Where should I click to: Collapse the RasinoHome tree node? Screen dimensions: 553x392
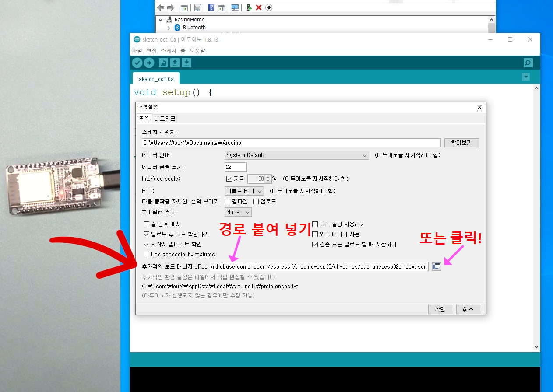tap(161, 20)
